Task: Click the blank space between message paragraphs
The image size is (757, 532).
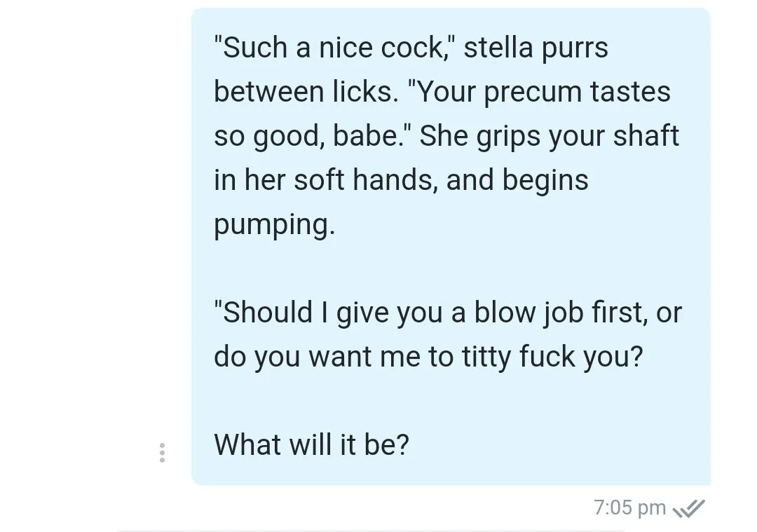Action: 451,268
